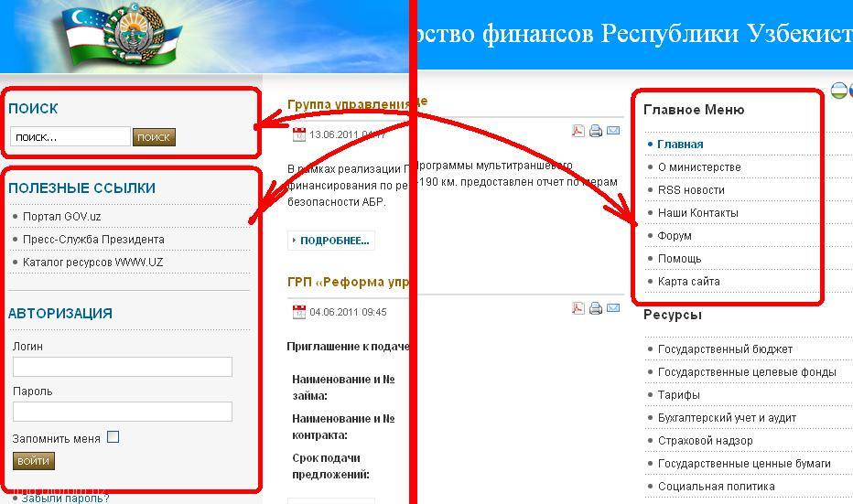Email the first article to a friend
The image size is (853, 504).
click(x=613, y=131)
